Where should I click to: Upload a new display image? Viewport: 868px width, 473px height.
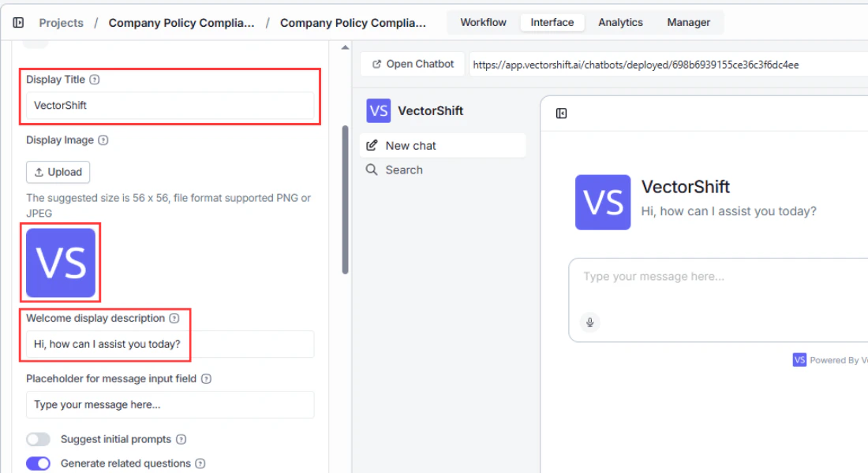tap(58, 172)
